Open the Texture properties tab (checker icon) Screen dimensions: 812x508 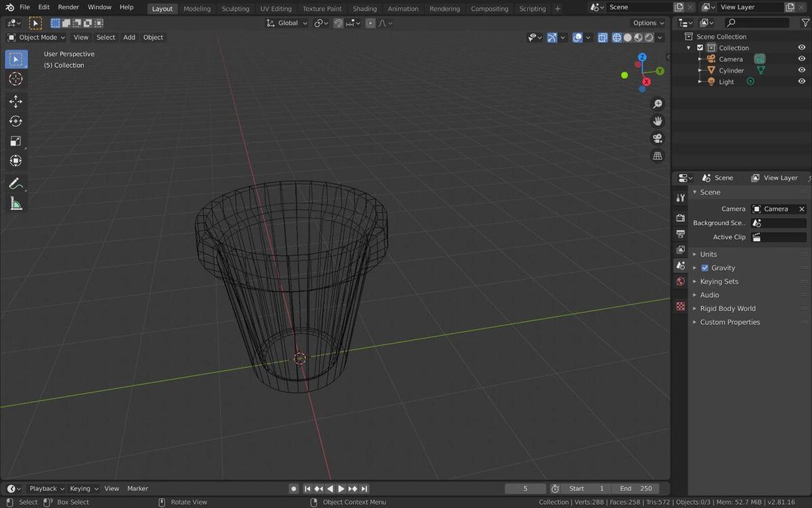click(x=680, y=306)
